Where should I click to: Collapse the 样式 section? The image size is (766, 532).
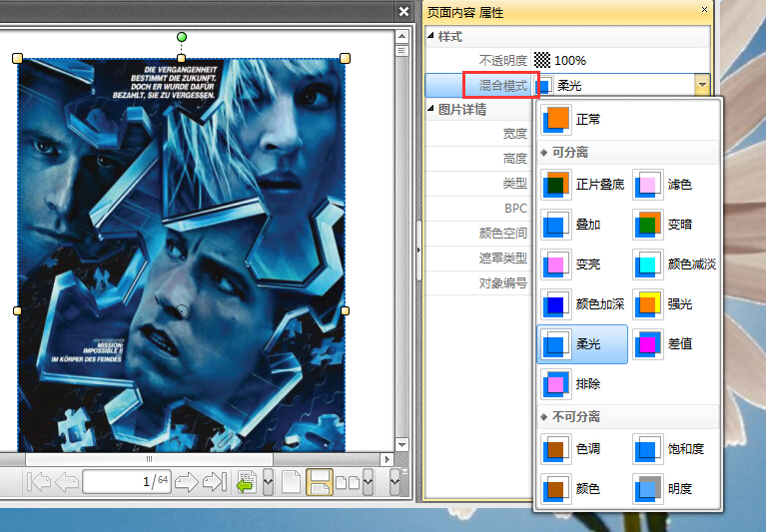coord(430,36)
